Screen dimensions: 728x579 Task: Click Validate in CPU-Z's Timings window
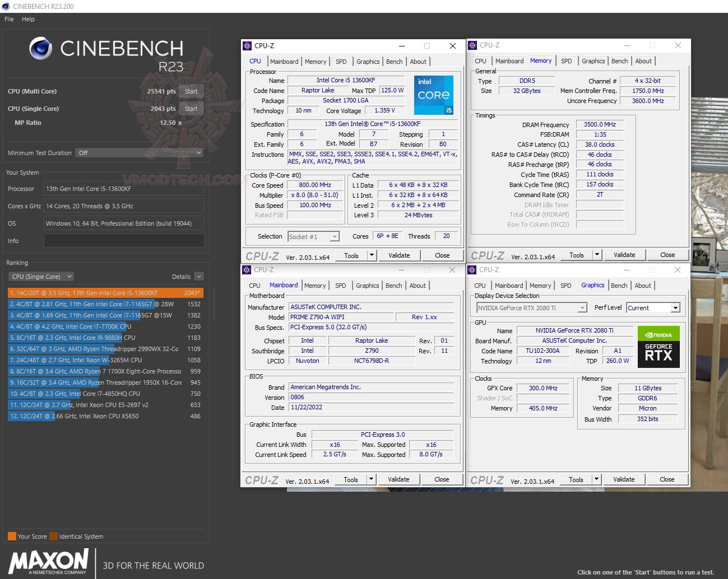point(624,255)
